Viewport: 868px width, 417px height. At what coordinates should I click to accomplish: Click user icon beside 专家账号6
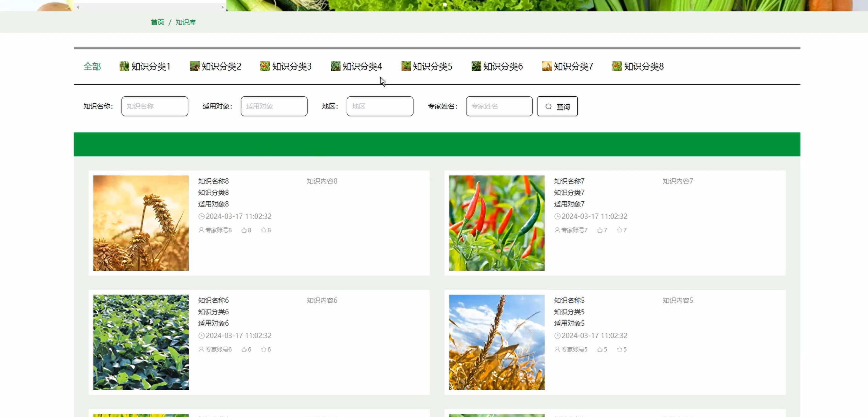tap(201, 350)
